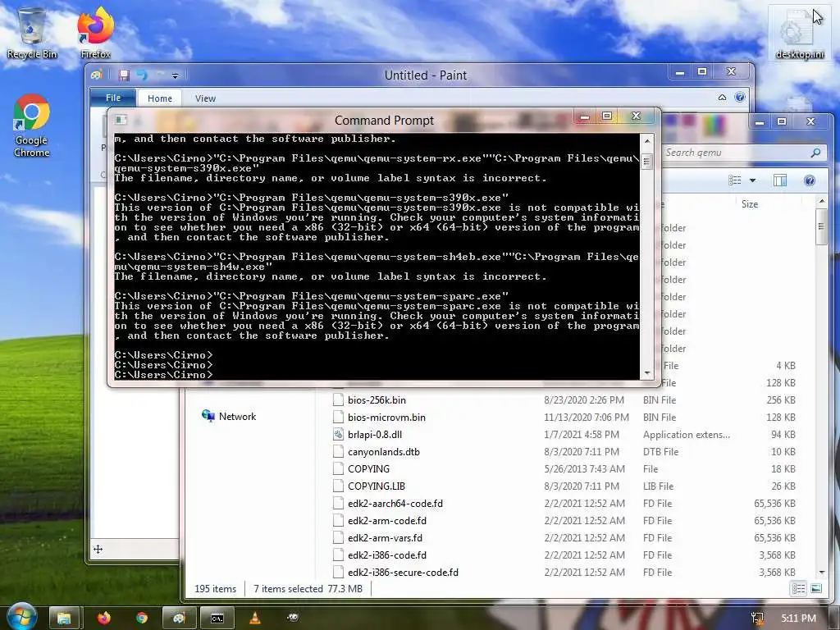Click the 8/23/2020 2:26 PM date cell
The image size is (840, 630).
pyautogui.click(x=584, y=400)
